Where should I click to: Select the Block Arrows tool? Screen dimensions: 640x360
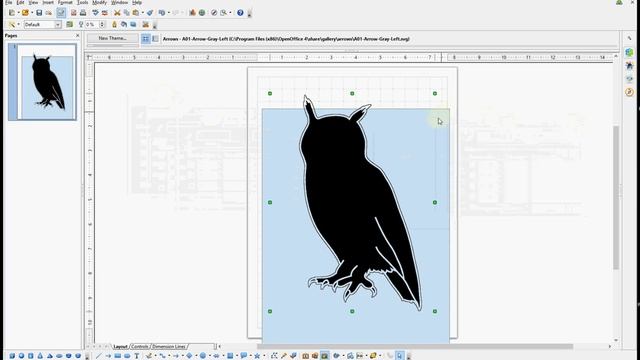(x=216, y=356)
